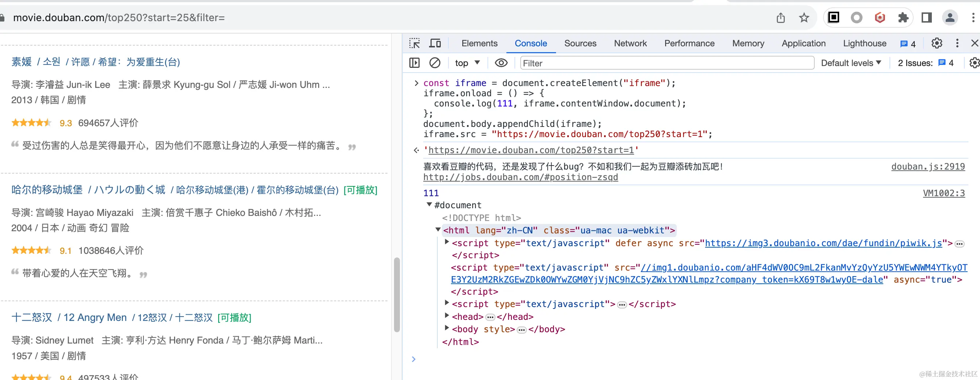Expand the piwik.js script node
980x380 pixels.
coord(447,242)
